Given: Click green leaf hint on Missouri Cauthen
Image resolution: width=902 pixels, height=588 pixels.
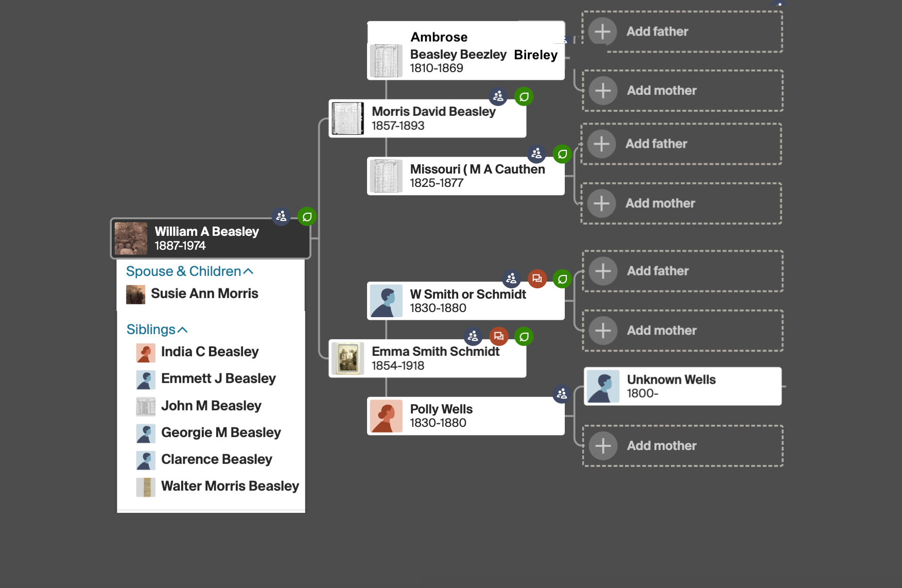Looking at the screenshot, I should coord(562,154).
